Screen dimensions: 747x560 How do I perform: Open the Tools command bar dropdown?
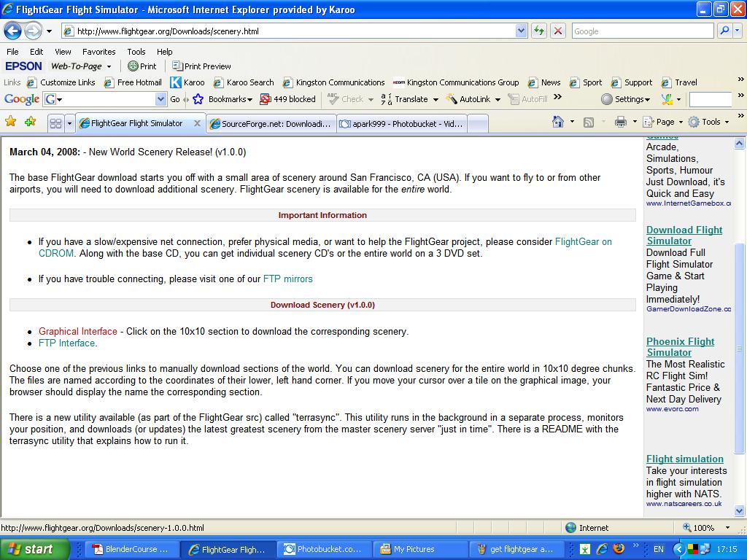tap(708, 122)
